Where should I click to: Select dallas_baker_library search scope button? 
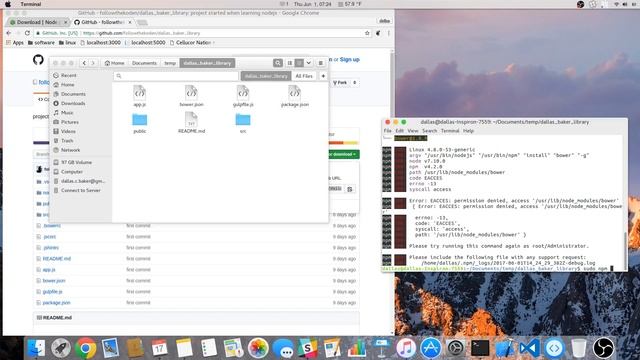[x=266, y=76]
